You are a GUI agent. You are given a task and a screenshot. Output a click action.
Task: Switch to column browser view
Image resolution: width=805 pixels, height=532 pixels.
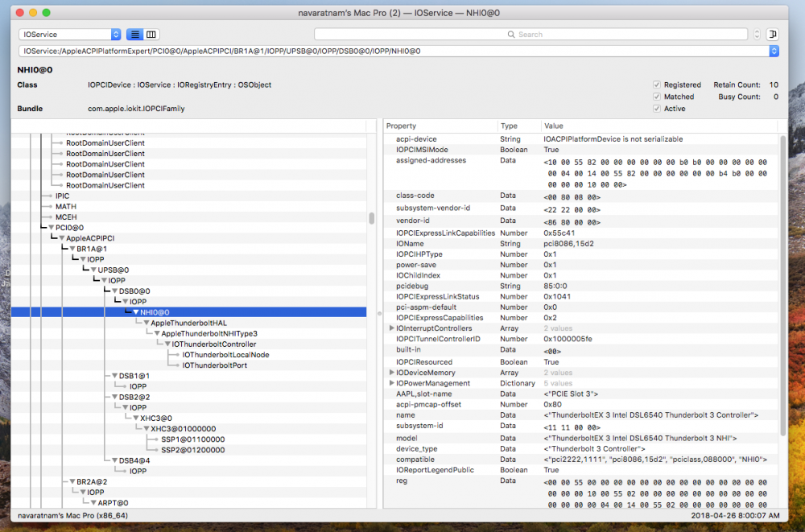(151, 35)
